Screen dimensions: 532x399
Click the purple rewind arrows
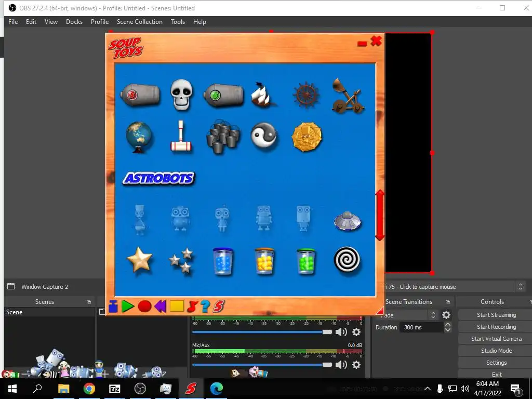coord(161,306)
